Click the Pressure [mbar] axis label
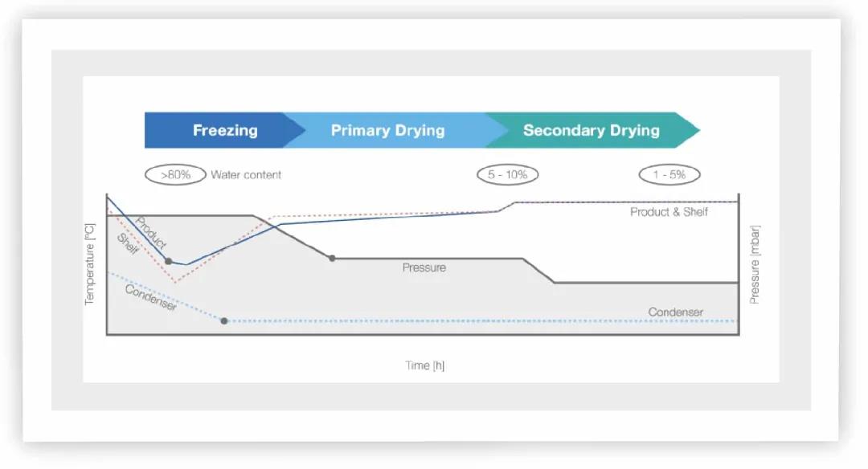 755,264
